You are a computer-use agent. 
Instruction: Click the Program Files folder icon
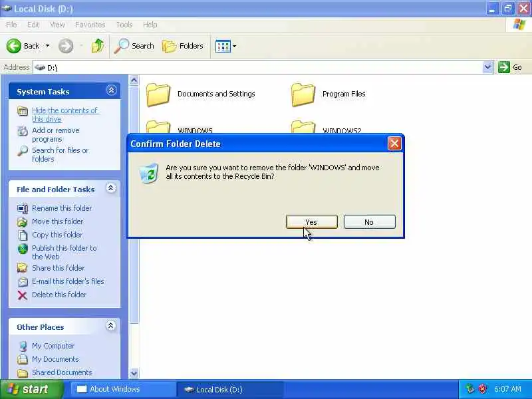tap(303, 94)
